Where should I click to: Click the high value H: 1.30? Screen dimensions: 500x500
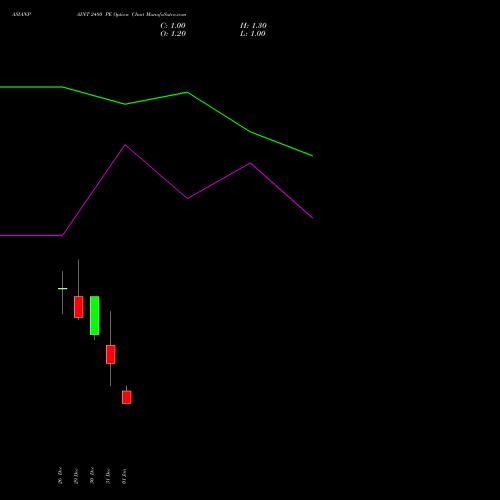tap(253, 26)
